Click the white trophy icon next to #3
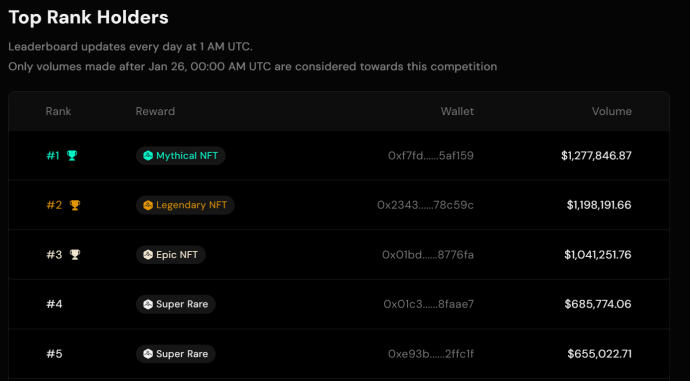 click(x=75, y=255)
